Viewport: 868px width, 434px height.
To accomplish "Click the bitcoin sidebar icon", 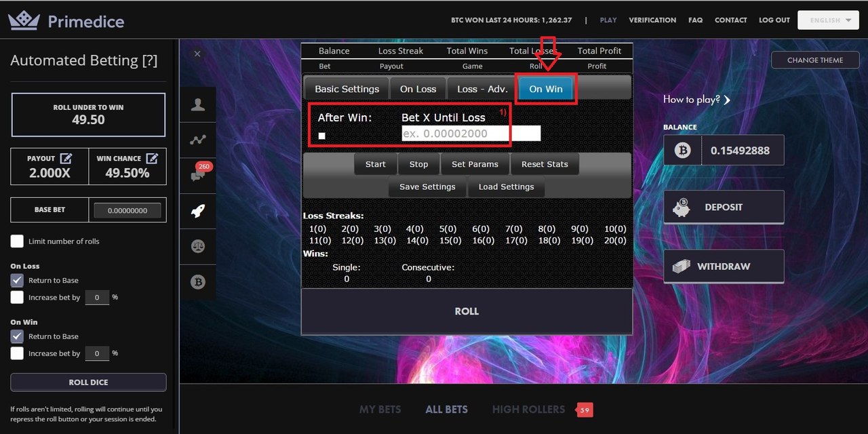I will [198, 282].
